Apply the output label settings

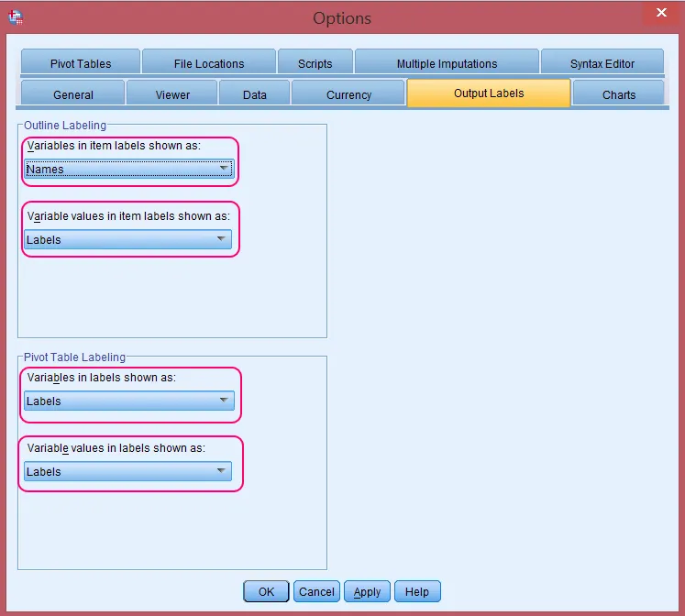tap(367, 591)
